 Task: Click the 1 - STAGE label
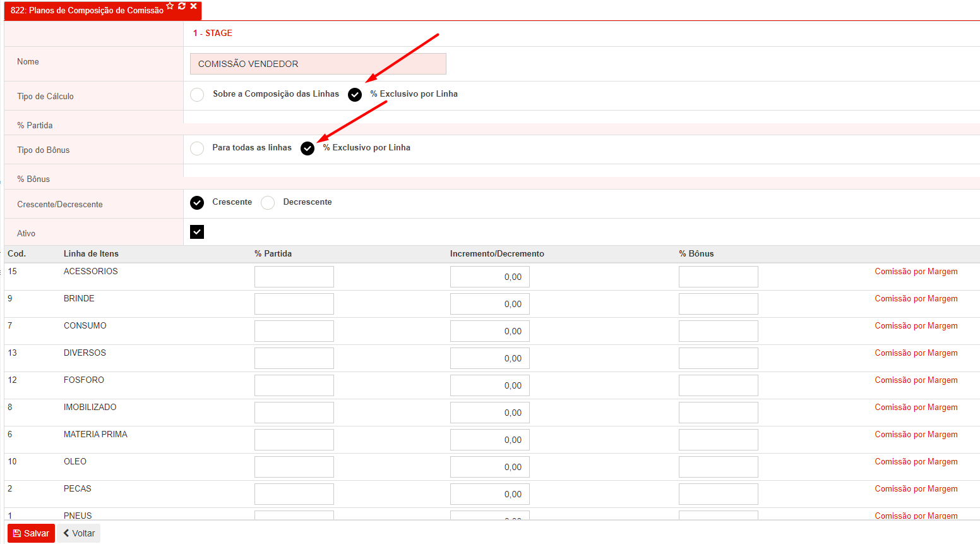(x=213, y=33)
